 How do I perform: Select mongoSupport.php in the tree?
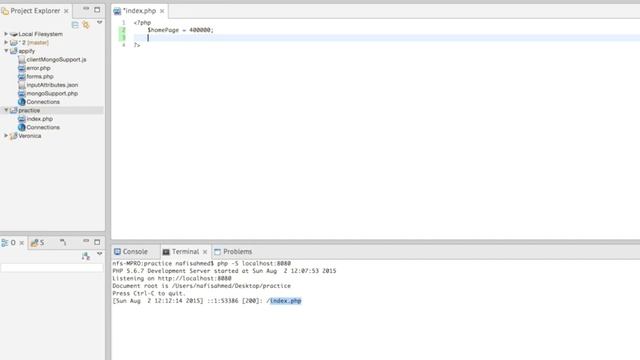(x=52, y=93)
